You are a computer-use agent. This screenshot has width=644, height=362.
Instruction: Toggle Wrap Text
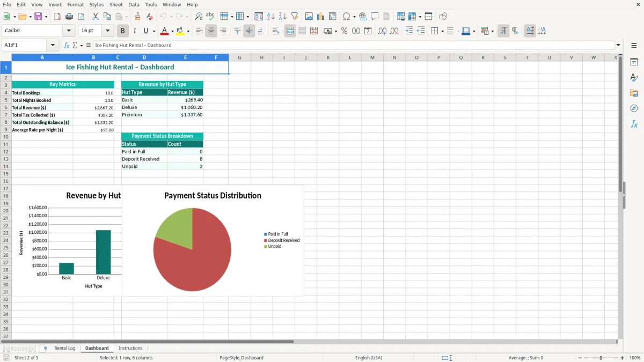coord(276,31)
